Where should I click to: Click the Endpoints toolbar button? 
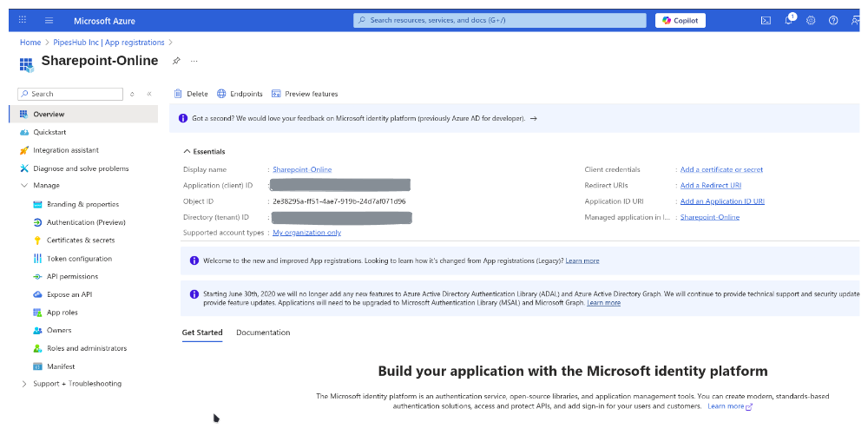point(240,94)
